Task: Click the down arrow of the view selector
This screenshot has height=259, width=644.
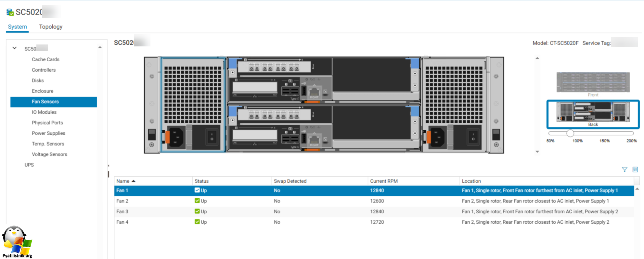Action: [537, 152]
